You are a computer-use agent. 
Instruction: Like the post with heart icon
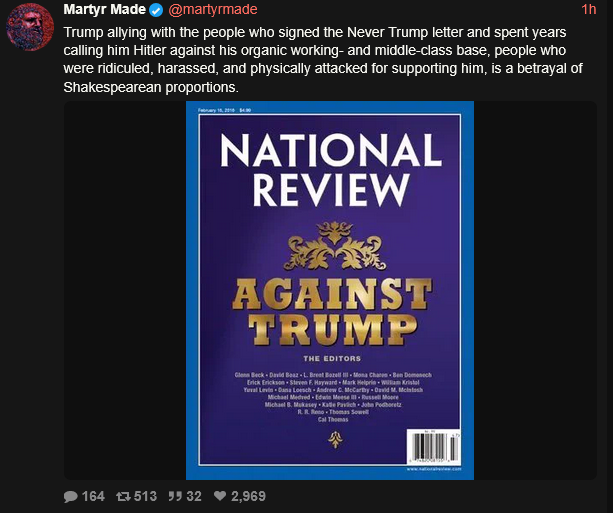click(x=220, y=496)
